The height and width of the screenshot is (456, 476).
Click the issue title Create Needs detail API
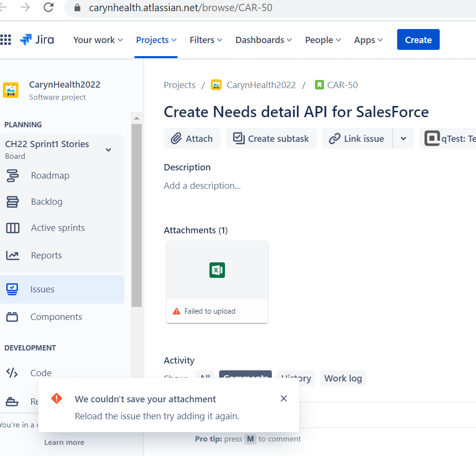click(x=296, y=112)
